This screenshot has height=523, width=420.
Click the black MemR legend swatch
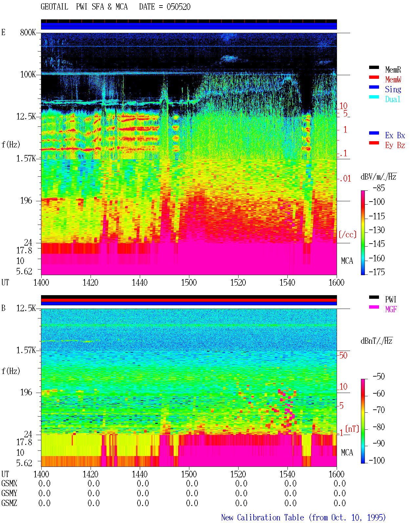click(x=374, y=68)
